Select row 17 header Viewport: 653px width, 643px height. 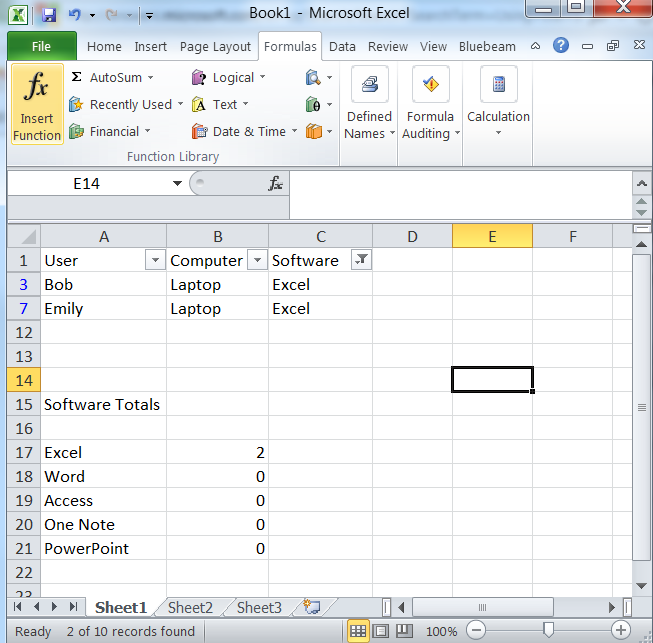pyautogui.click(x=24, y=452)
